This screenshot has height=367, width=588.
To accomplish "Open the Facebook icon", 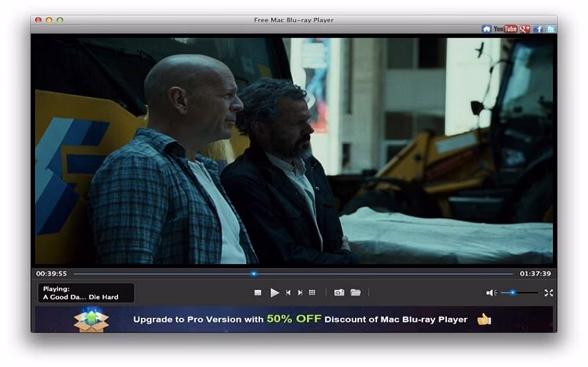I will (539, 29).
